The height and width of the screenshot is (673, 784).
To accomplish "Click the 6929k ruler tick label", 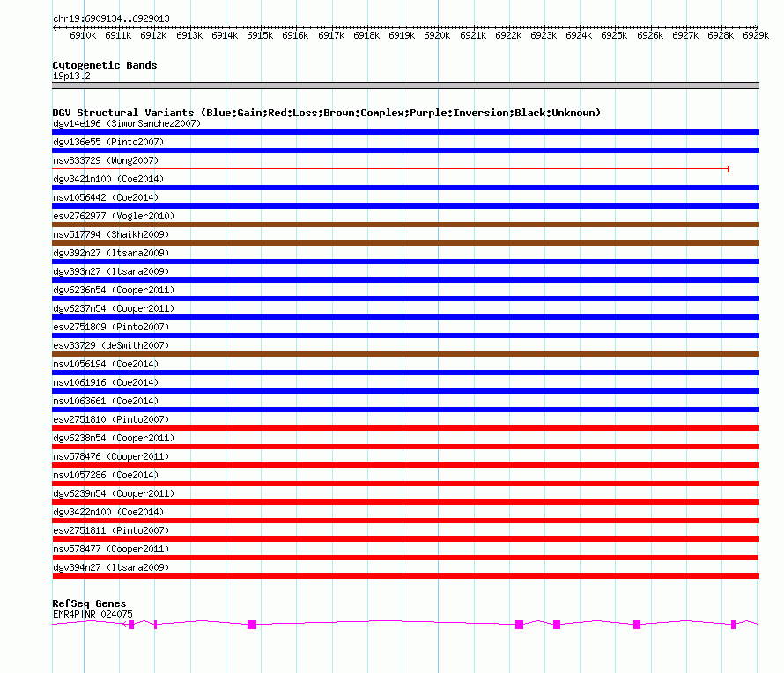I will [756, 35].
